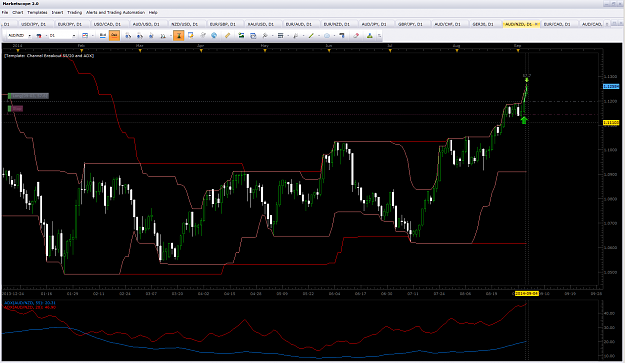Switch to the EUR/CAD, D1 tab
Image resolution: width=625 pixels, height=363 pixels.
coord(557,24)
